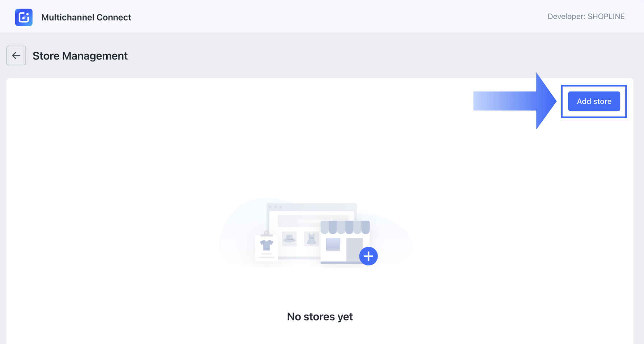
Task: Click the Multichannel Connect header title
Action: coord(86,17)
